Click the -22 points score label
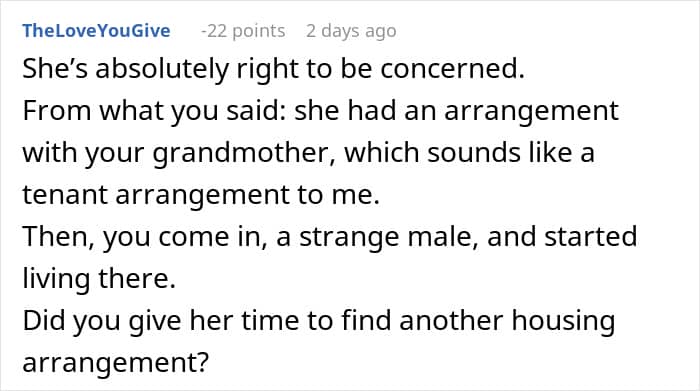 point(243,31)
